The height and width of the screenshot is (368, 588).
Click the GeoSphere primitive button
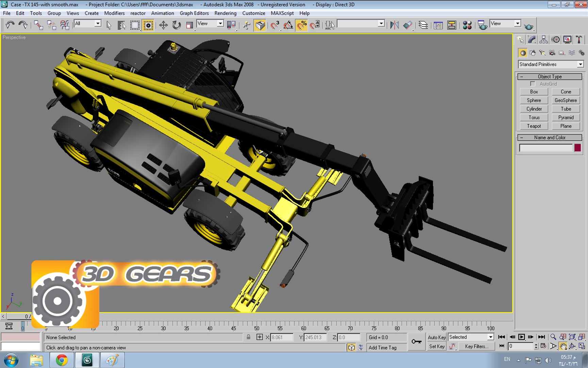[x=566, y=101]
